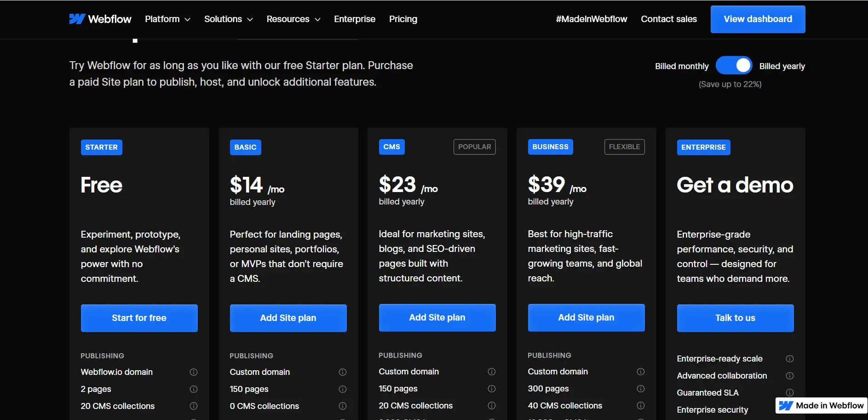Open the #MadeInWebflow link
Screen dimensions: 868x420
(x=592, y=19)
